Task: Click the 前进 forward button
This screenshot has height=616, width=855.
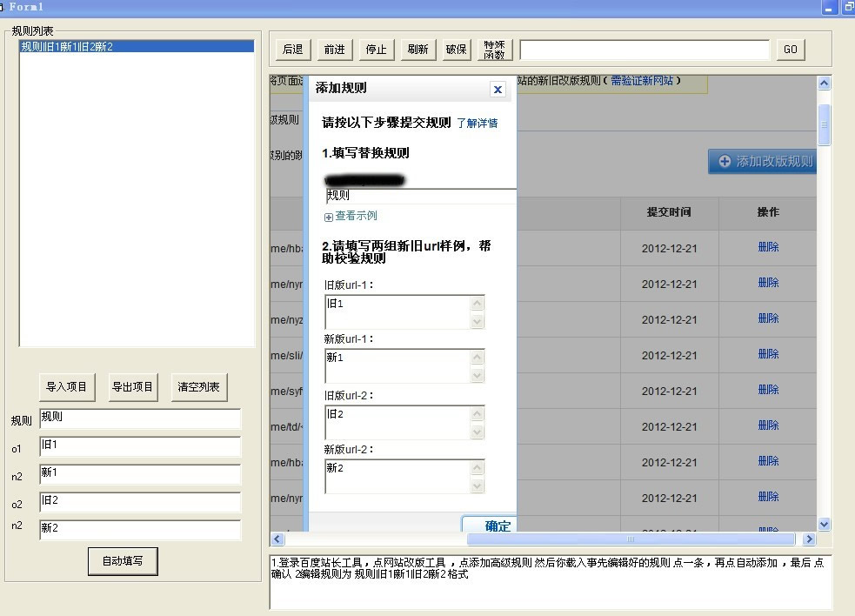Action: click(335, 50)
